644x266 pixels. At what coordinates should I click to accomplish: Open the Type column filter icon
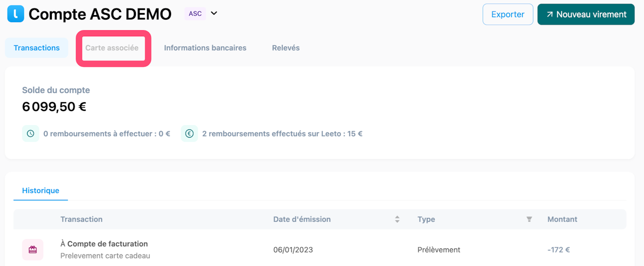pos(529,219)
